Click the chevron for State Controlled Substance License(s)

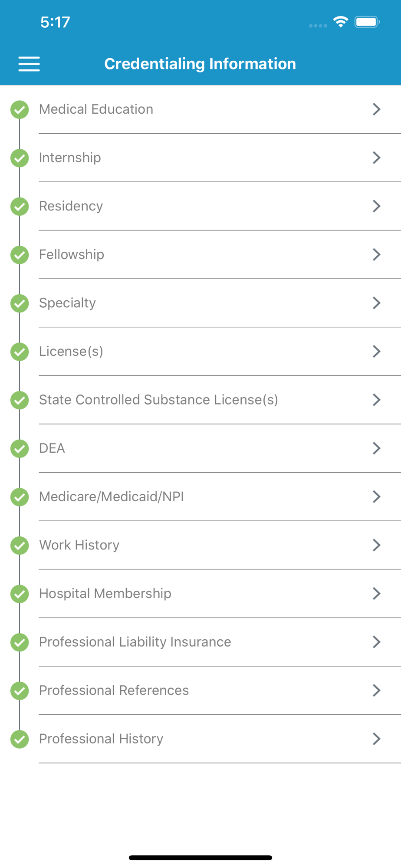pyautogui.click(x=376, y=400)
